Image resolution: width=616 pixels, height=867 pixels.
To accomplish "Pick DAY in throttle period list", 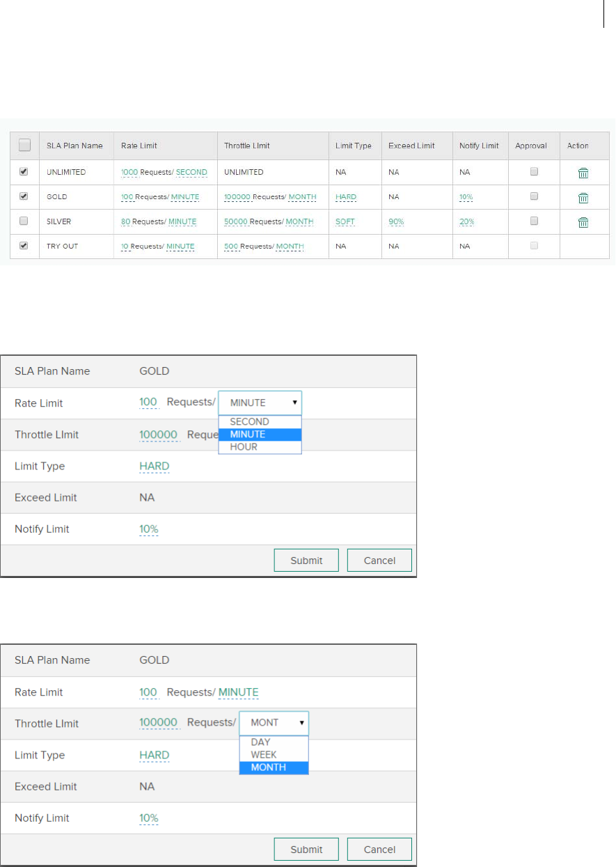I will (260, 742).
